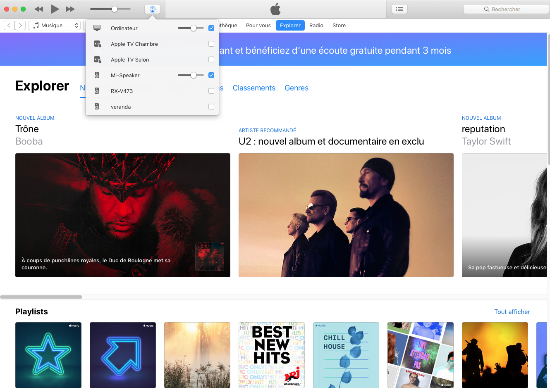The height and width of the screenshot is (392, 550).
Task: Click the Rechercher search field
Action: coord(506,9)
